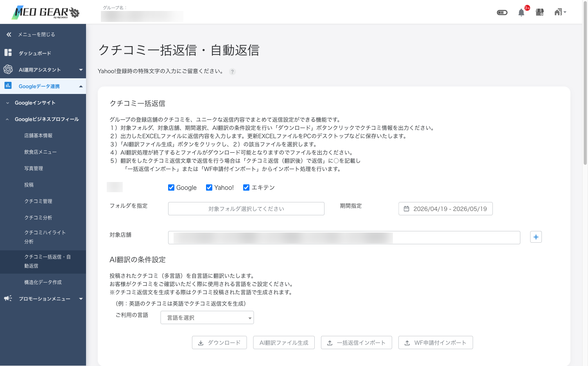Image resolution: width=588 pixels, height=366 pixels.
Task: Click the グループ名 label in header
Action: click(115, 7)
